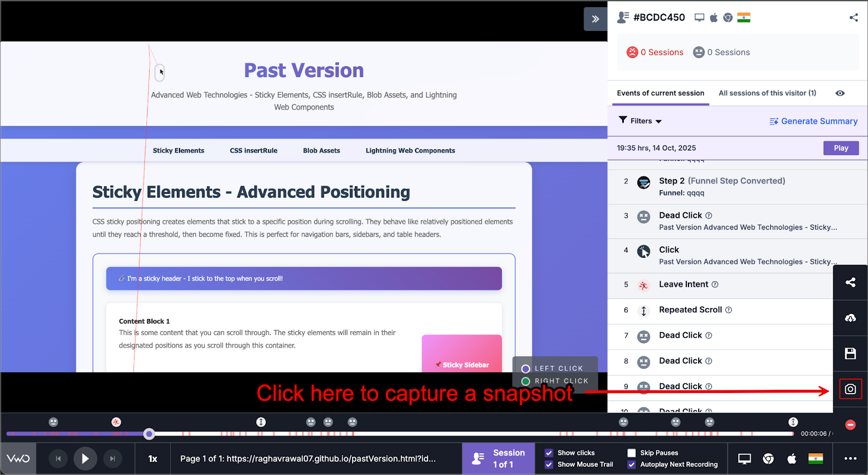Click the first repeated-scroll marker on timeline

click(x=261, y=422)
